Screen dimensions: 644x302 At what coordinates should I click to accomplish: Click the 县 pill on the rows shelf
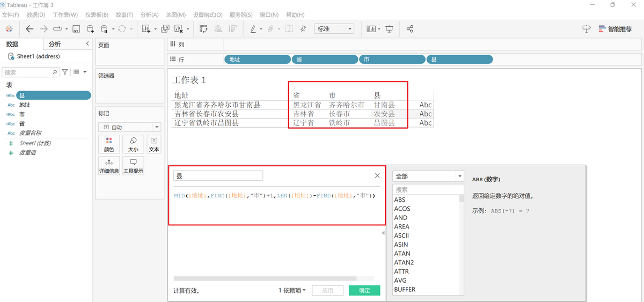click(460, 60)
